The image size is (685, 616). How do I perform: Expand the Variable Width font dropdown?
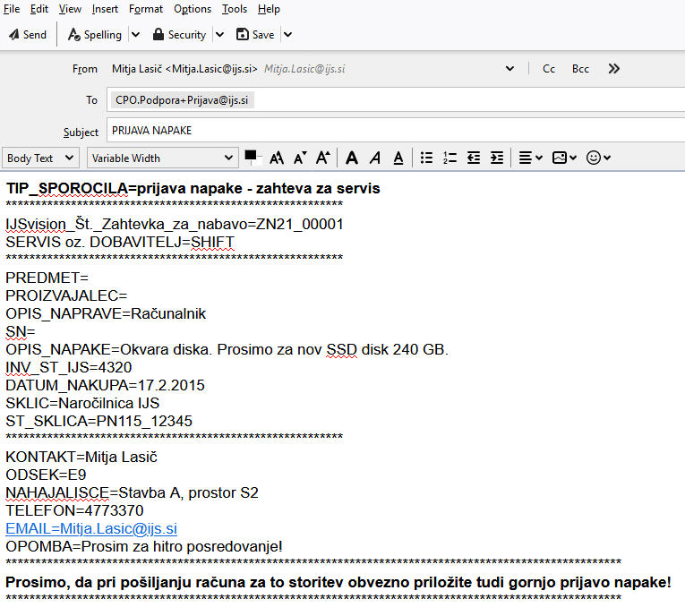162,158
